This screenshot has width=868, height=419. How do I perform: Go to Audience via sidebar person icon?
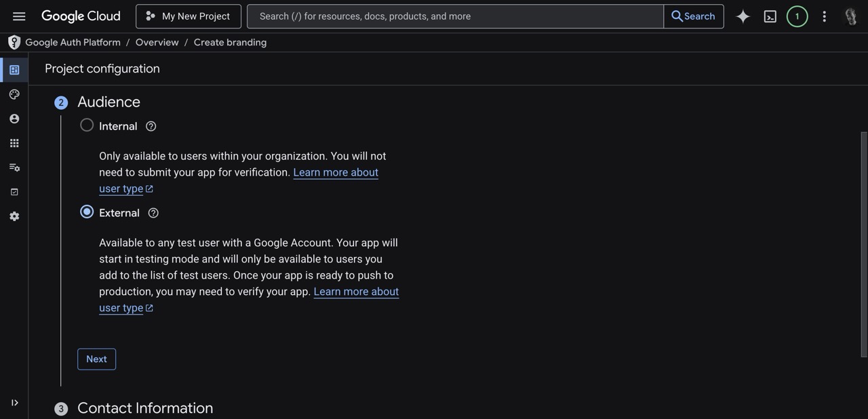click(14, 119)
